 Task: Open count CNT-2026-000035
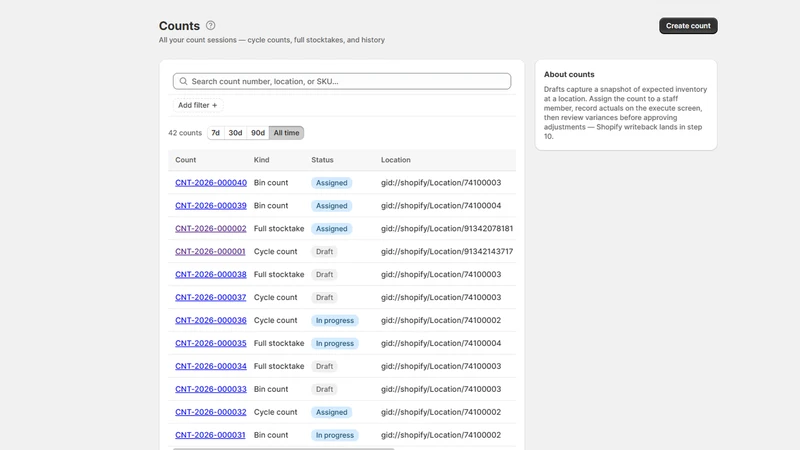[211, 343]
